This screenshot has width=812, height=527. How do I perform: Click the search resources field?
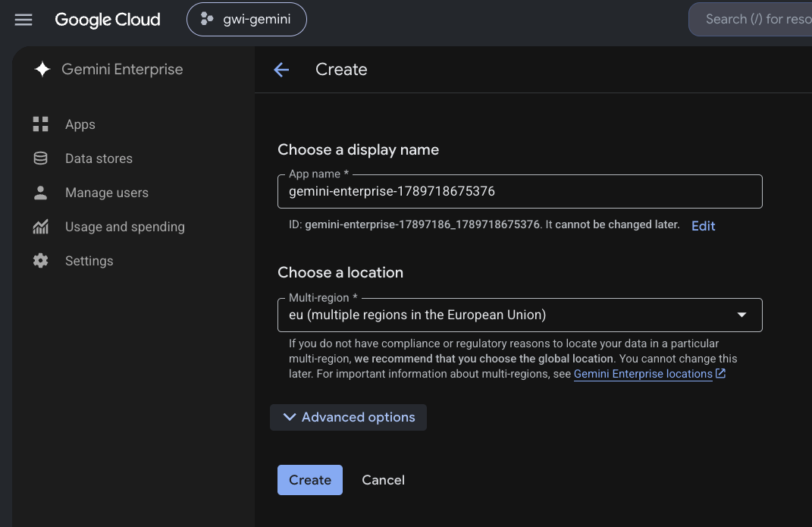tap(751, 20)
